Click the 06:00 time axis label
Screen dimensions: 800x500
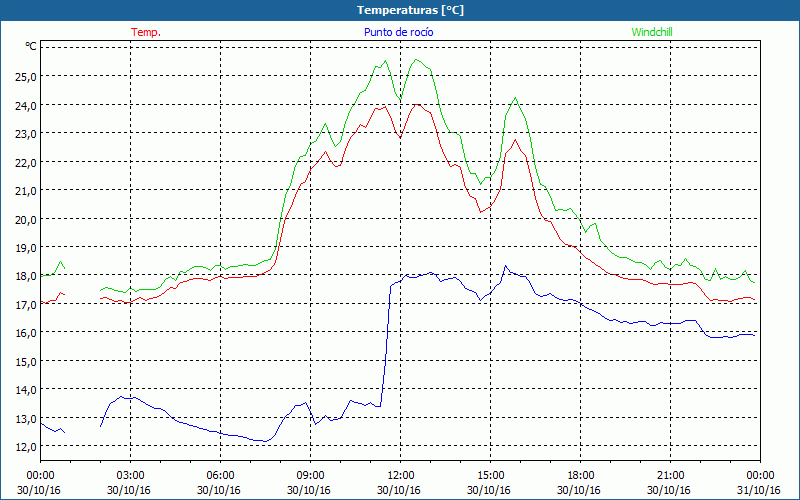pyautogui.click(x=220, y=476)
